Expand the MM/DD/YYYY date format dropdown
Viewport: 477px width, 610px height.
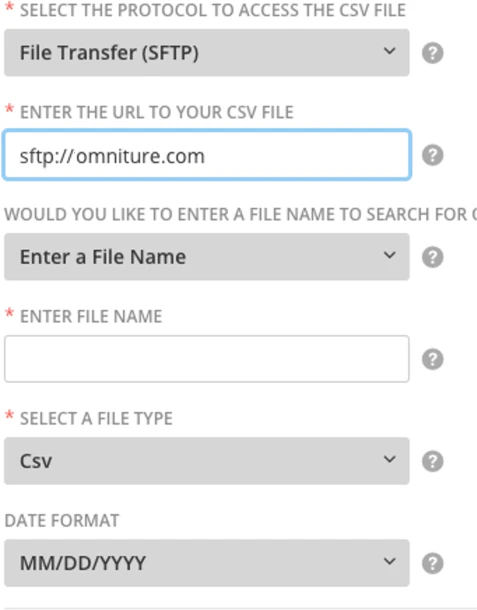coord(207,563)
